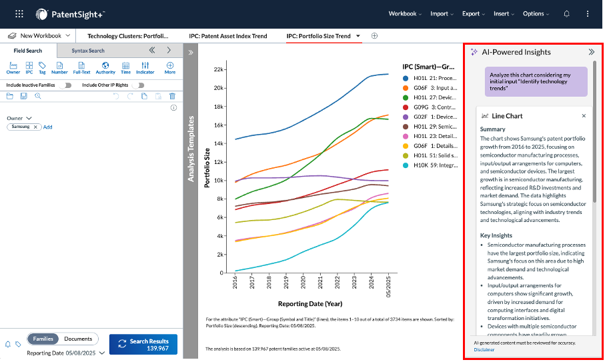Screen dimensions: 607x364
Task: Open the Export menu
Action: (474, 13)
